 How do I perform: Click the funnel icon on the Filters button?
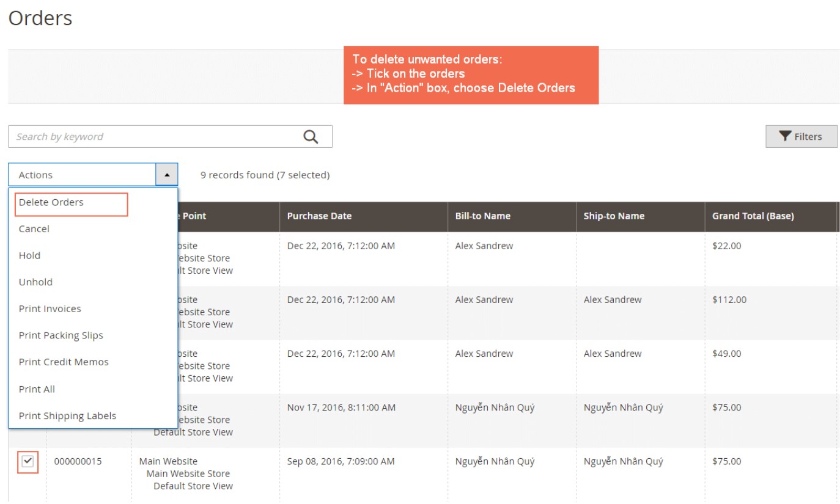click(786, 136)
